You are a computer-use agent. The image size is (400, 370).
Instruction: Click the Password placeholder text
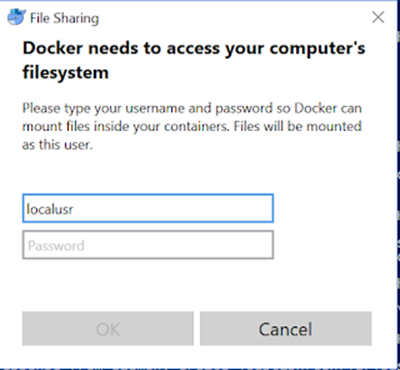point(56,246)
